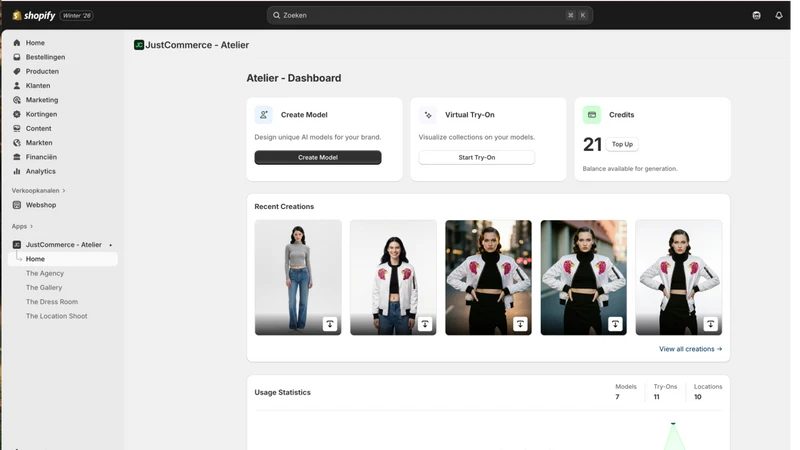Download the smiling model white jacket creation
The height and width of the screenshot is (450, 800).
pyautogui.click(x=424, y=324)
